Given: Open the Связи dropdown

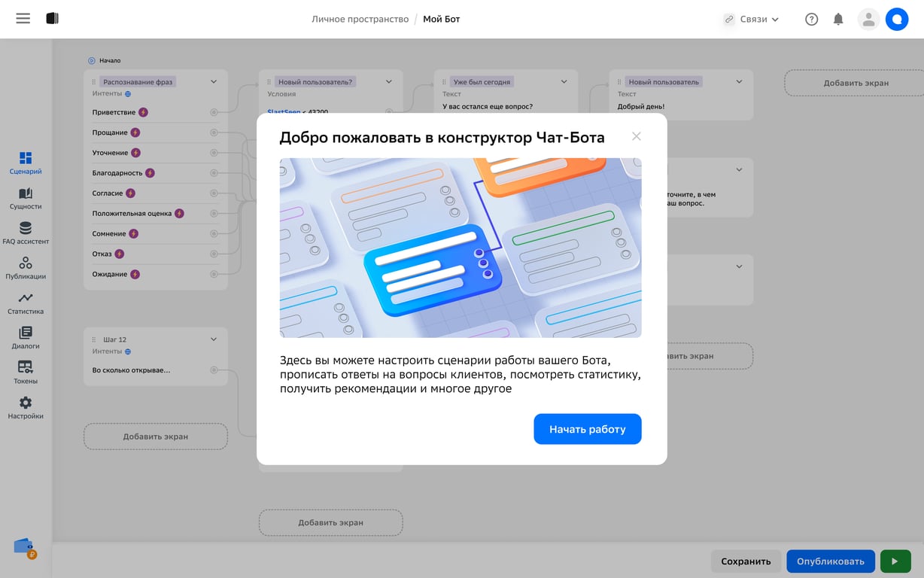Looking at the screenshot, I should [x=751, y=20].
